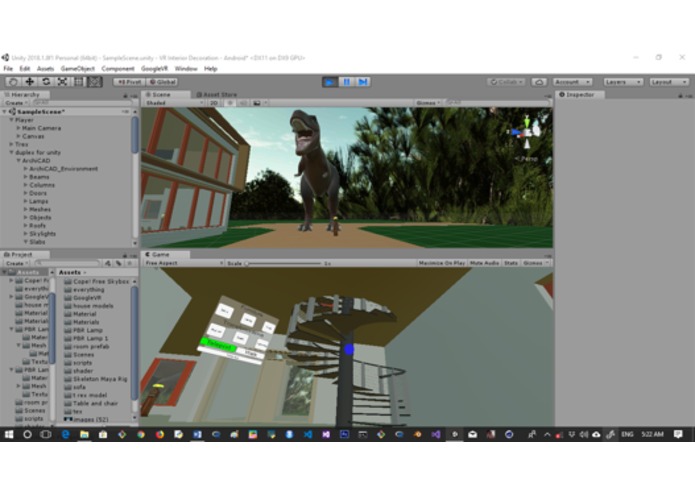Click the Inspector panel lock icon
Viewport: 695px width, 494px height.
(x=680, y=96)
